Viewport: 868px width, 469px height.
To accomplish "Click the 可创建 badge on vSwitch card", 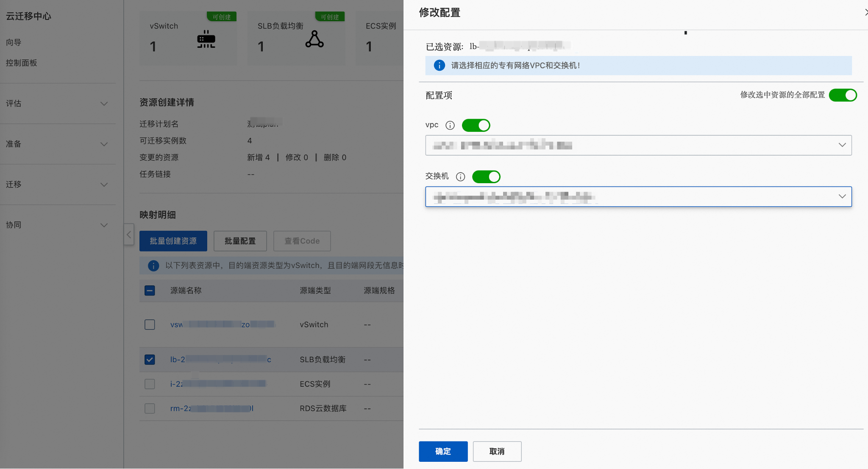I will pos(222,17).
